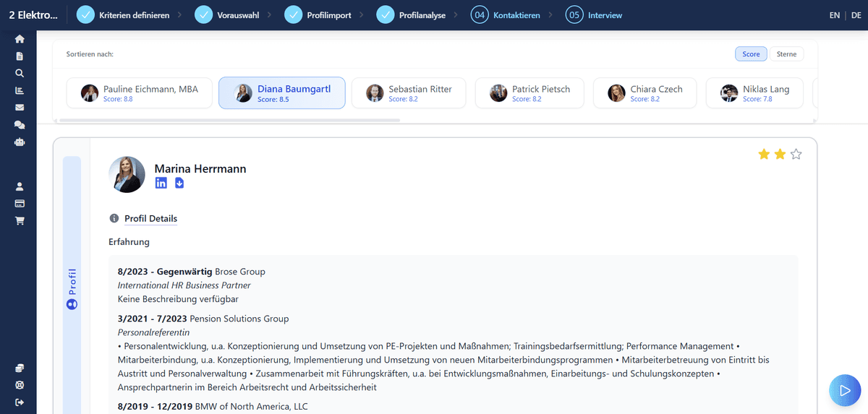Screen dimensions: 868x414
Task: Select candidate Niklas Lang
Action: click(754, 93)
